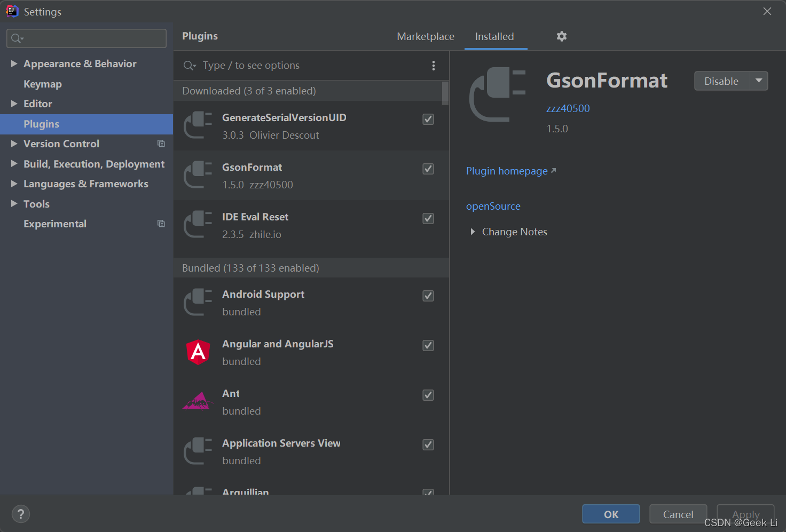The height and width of the screenshot is (532, 786).
Task: Focus the settings search field
Action: (x=87, y=38)
